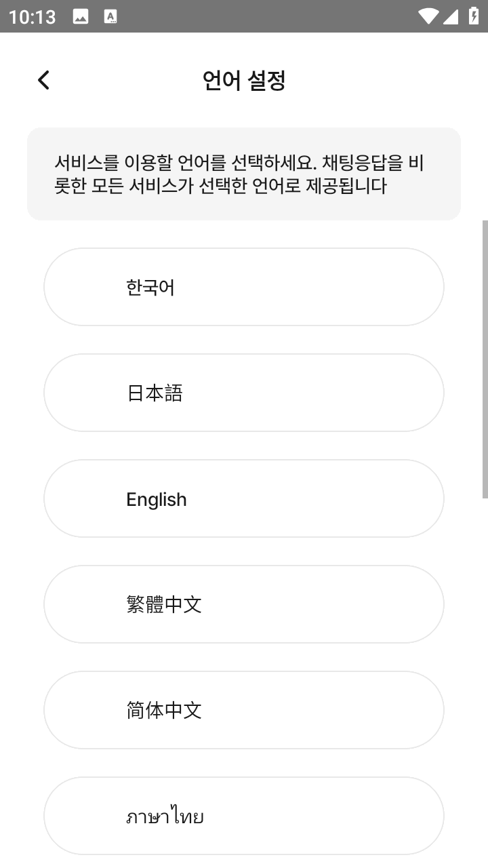Viewport: 488px width, 868px height.
Task: Choose the ภาษาไทย language option
Action: [x=244, y=816]
